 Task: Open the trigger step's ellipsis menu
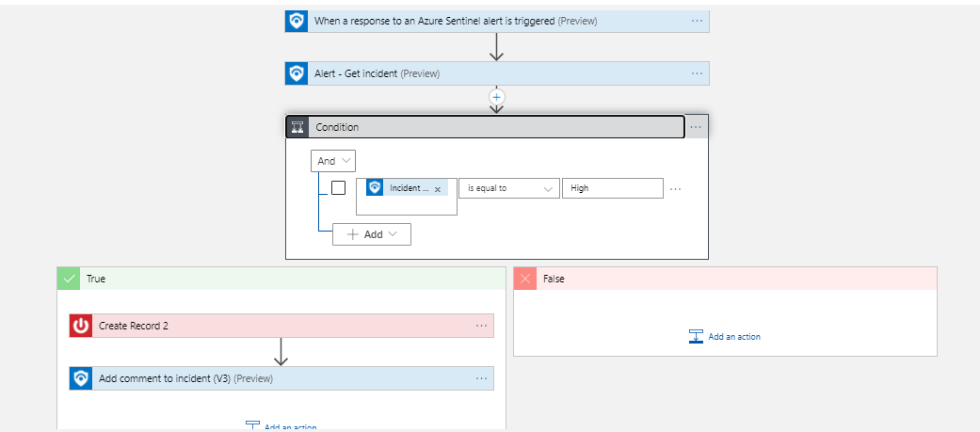click(698, 21)
